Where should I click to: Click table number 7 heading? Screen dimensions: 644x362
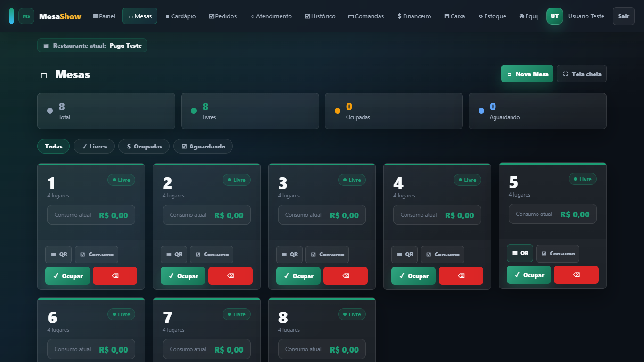pyautogui.click(x=167, y=318)
